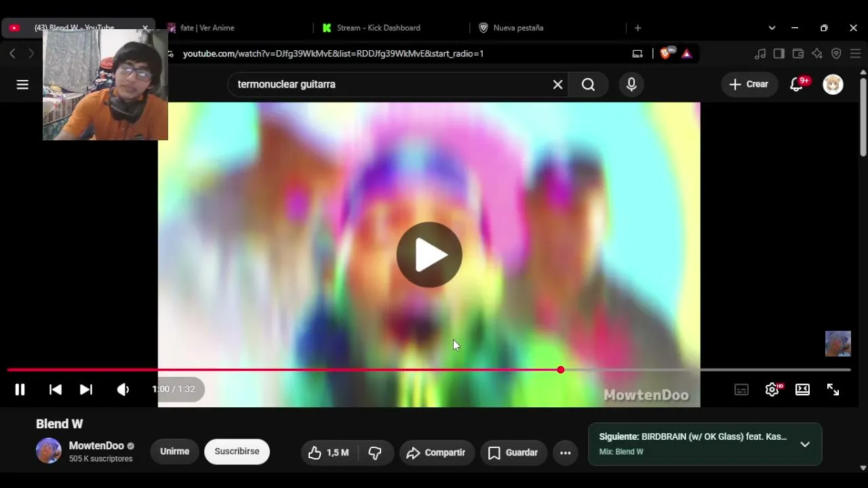Go back with the browser back arrow

(x=12, y=54)
